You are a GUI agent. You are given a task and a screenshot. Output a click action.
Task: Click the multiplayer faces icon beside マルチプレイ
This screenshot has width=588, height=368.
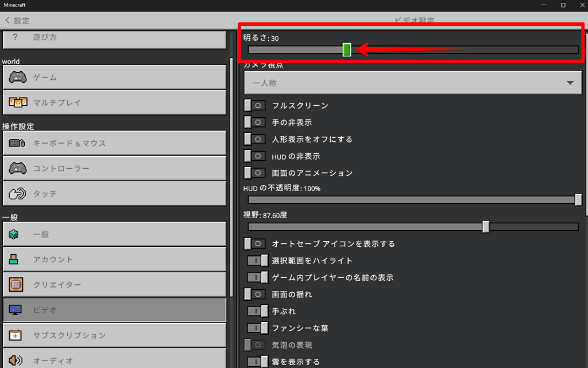(x=17, y=102)
